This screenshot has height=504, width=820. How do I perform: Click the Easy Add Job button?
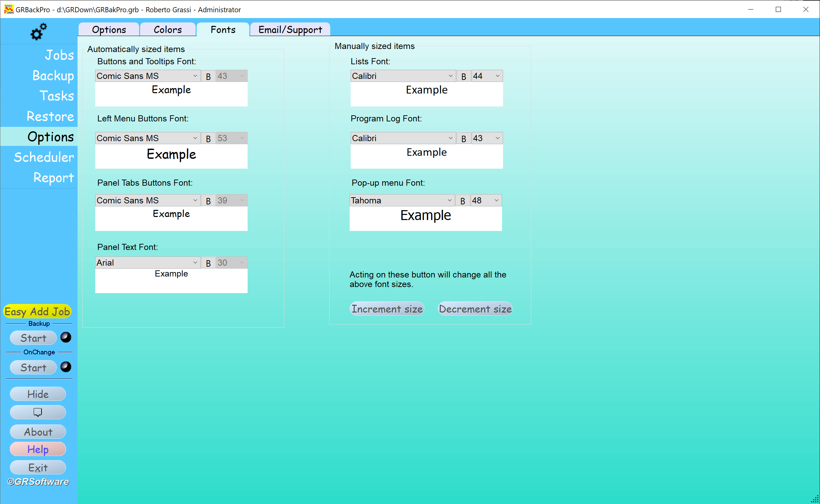click(x=37, y=311)
